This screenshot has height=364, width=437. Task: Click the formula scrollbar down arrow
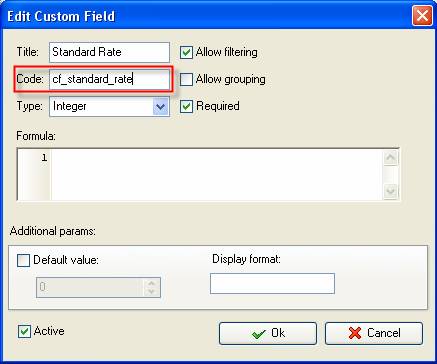(390, 191)
